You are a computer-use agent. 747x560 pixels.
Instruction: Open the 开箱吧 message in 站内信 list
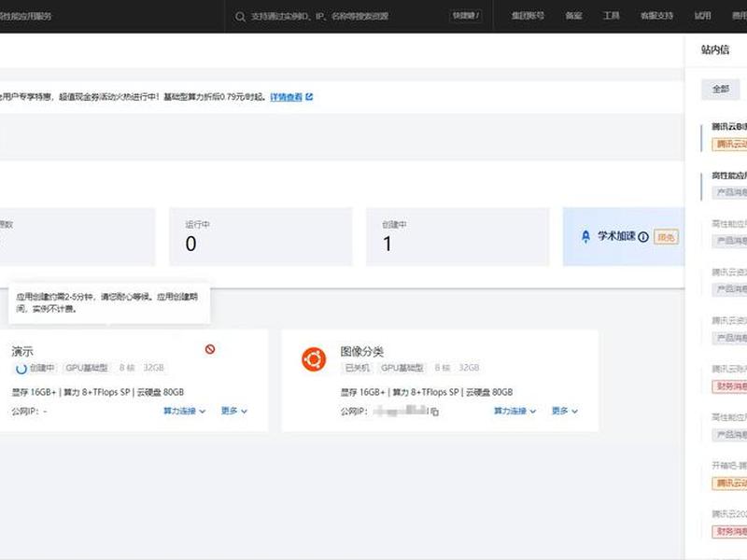pos(725,475)
